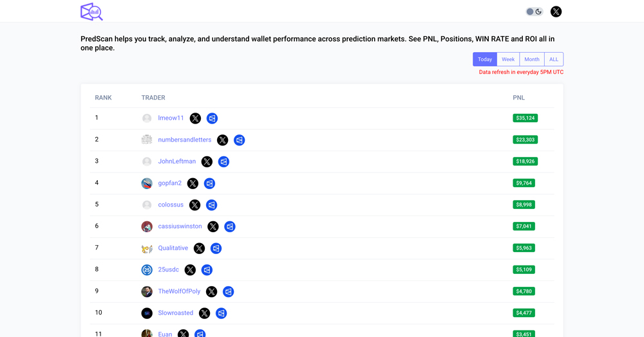Screen dimensions: 644x337
Task: Click the data refresh 5PM UTC notice
Action: point(521,72)
